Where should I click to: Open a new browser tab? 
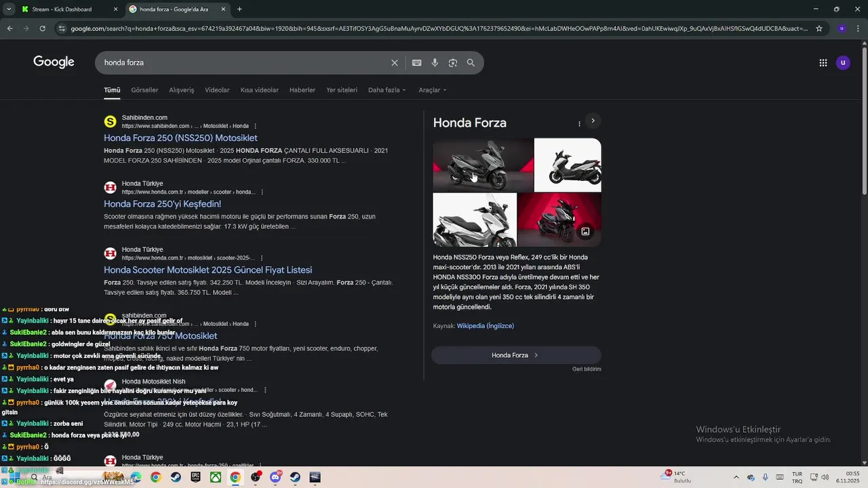tap(239, 9)
